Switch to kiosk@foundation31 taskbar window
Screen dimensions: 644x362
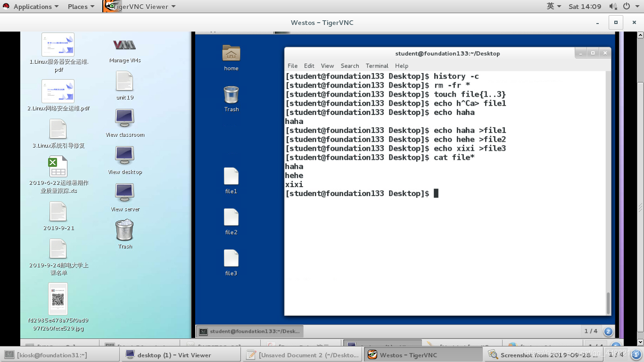tap(59, 355)
